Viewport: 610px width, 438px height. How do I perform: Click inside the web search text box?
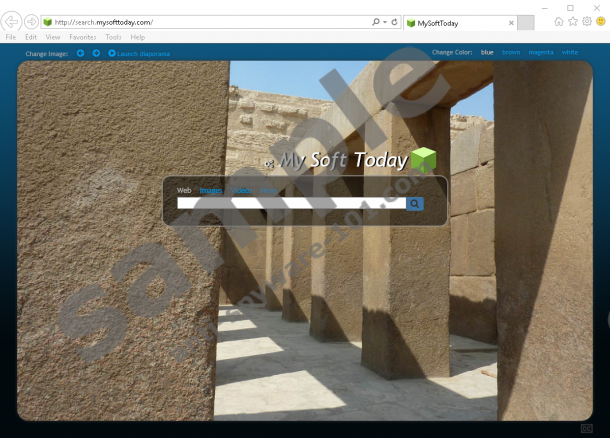click(291, 204)
